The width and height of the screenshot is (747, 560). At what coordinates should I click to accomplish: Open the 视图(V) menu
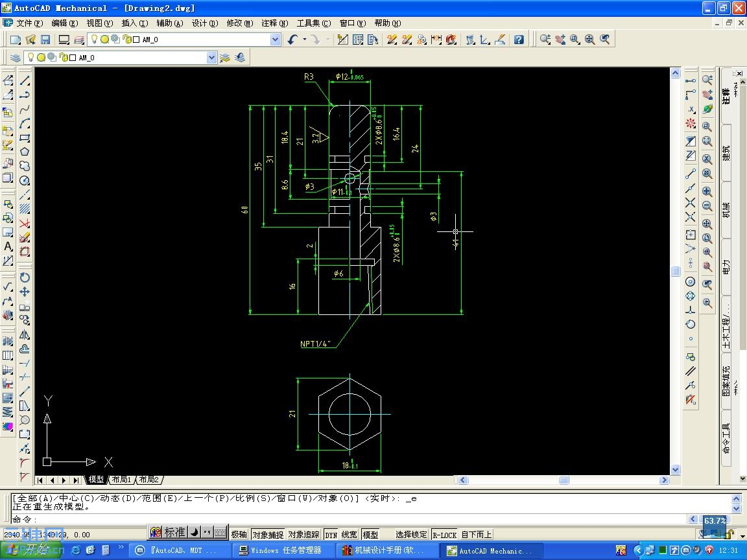click(x=100, y=23)
